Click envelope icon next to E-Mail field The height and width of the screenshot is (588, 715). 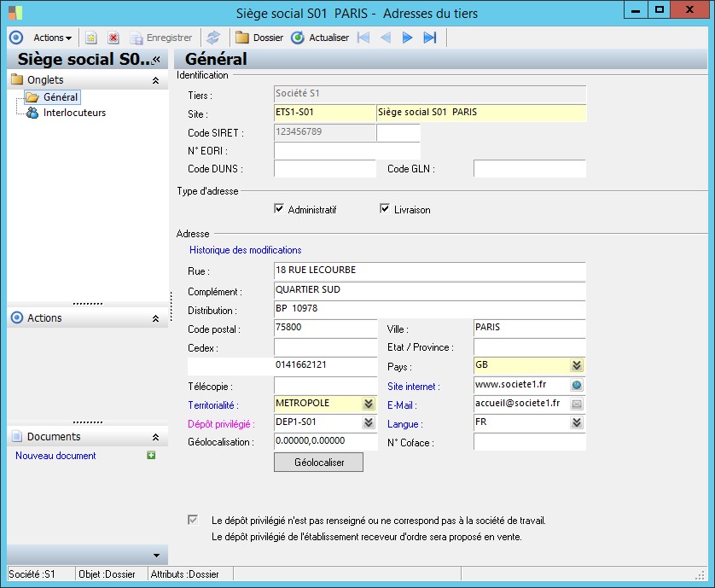tap(577, 404)
